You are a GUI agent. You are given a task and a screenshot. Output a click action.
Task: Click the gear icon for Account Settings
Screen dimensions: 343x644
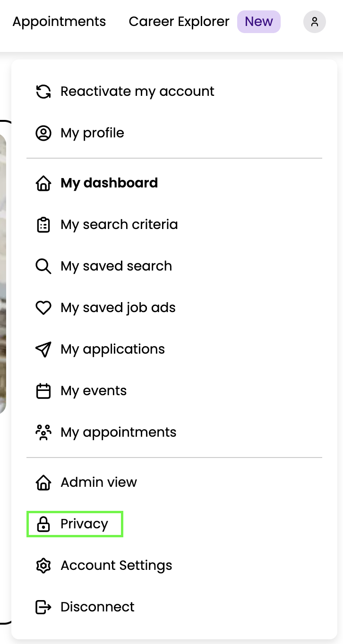click(x=43, y=566)
